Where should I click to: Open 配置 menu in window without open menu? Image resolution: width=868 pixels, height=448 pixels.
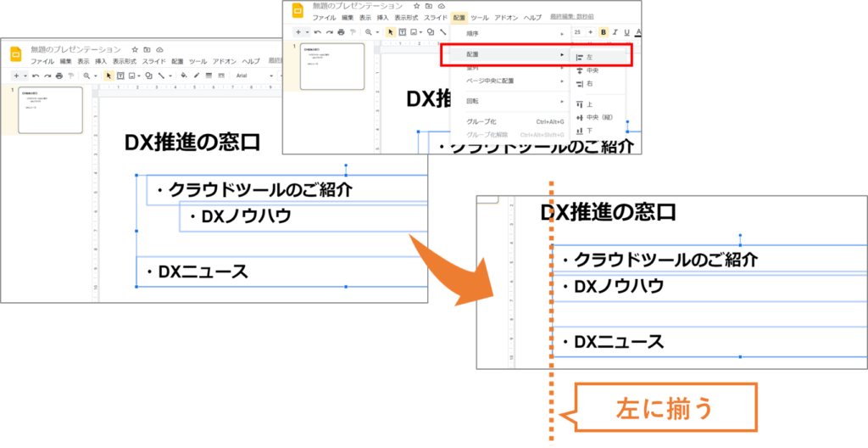(x=177, y=62)
